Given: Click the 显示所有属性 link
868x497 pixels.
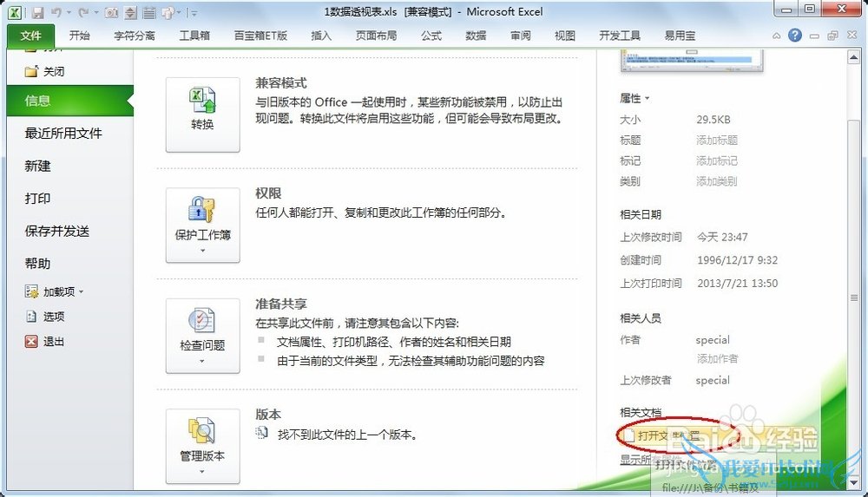Looking at the screenshot, I should (x=649, y=460).
